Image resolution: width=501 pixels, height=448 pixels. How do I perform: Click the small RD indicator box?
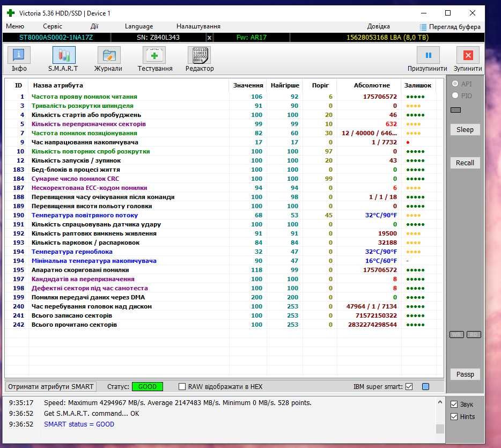474,335
